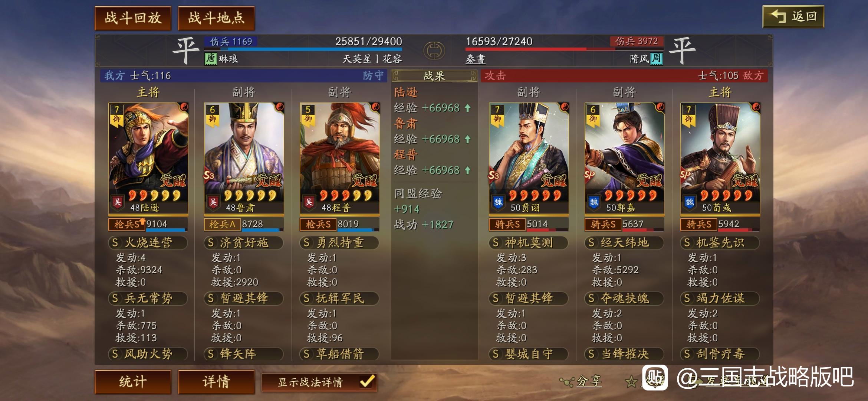Expand the 经天纬地 skill entry

tap(624, 243)
